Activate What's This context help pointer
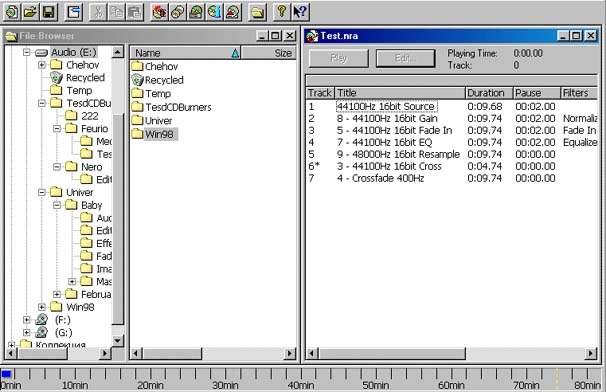 [x=300, y=12]
